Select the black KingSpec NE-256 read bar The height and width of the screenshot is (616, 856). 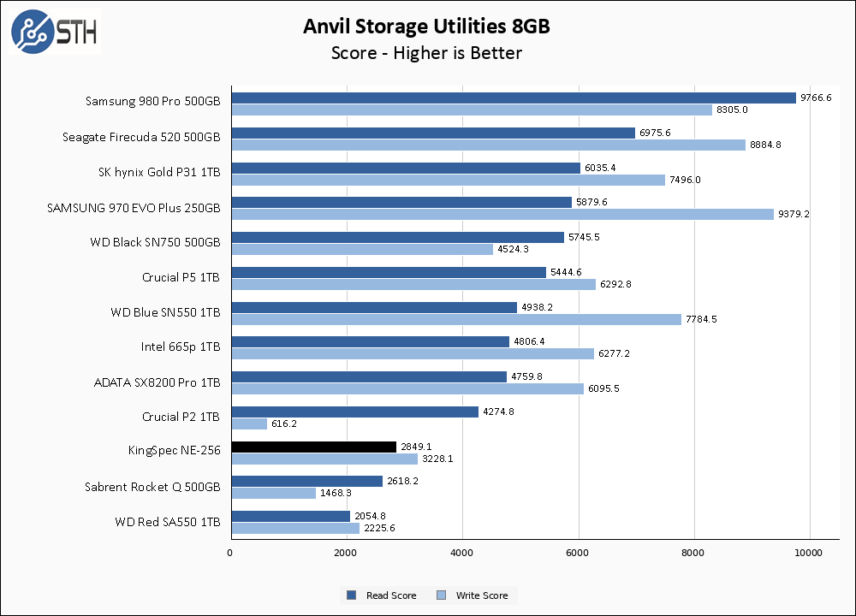click(x=313, y=447)
